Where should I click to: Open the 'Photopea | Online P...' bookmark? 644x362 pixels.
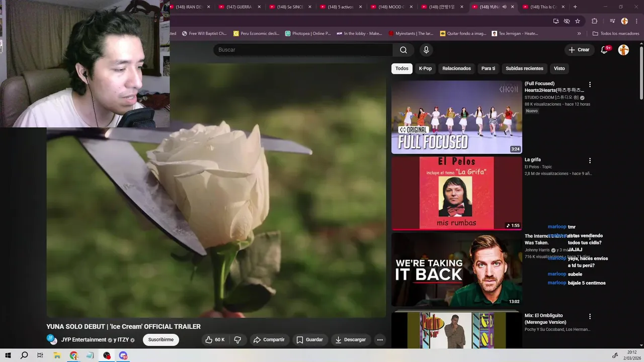(308, 34)
